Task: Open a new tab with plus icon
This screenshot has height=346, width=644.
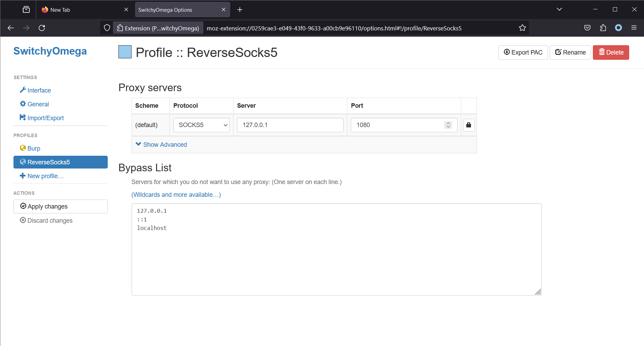Action: point(240,10)
